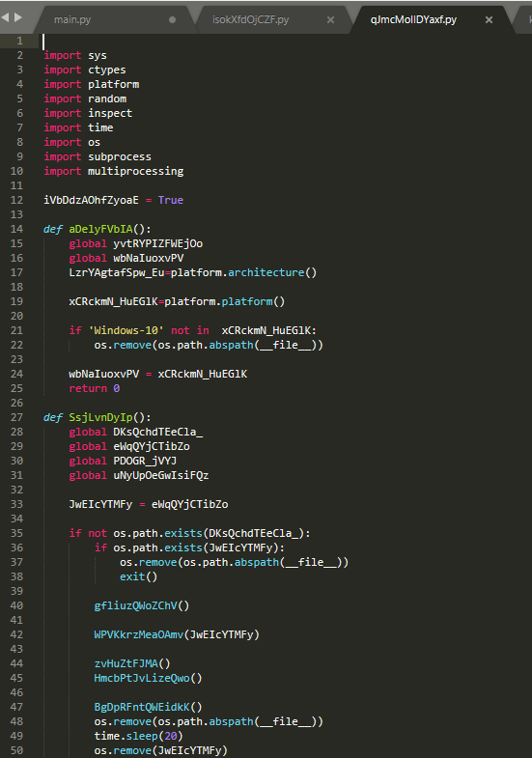Click the 'Windows-10' string literal
The image size is (532, 758).
click(x=126, y=330)
